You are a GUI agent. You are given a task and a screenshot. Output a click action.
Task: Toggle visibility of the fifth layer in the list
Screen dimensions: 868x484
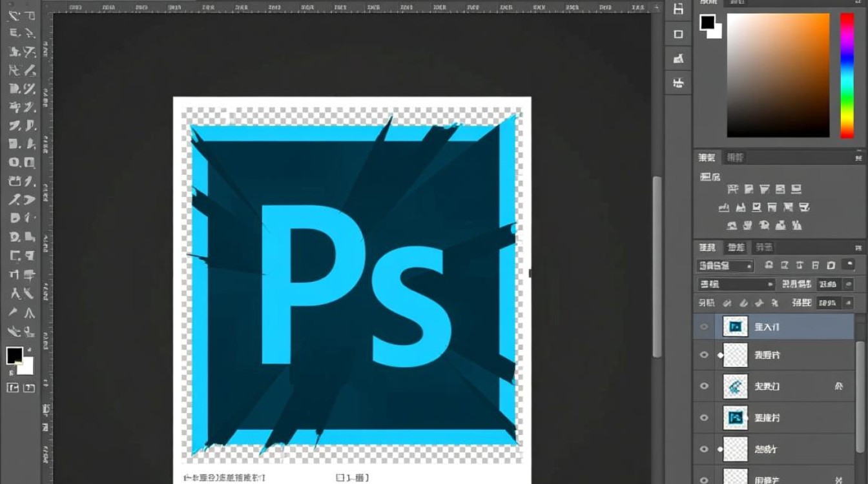(x=704, y=449)
